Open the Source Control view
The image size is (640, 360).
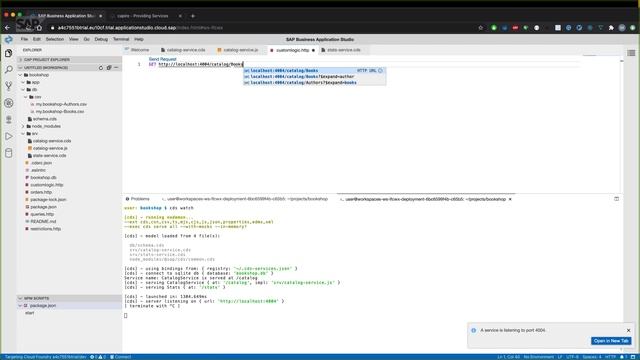click(9, 86)
